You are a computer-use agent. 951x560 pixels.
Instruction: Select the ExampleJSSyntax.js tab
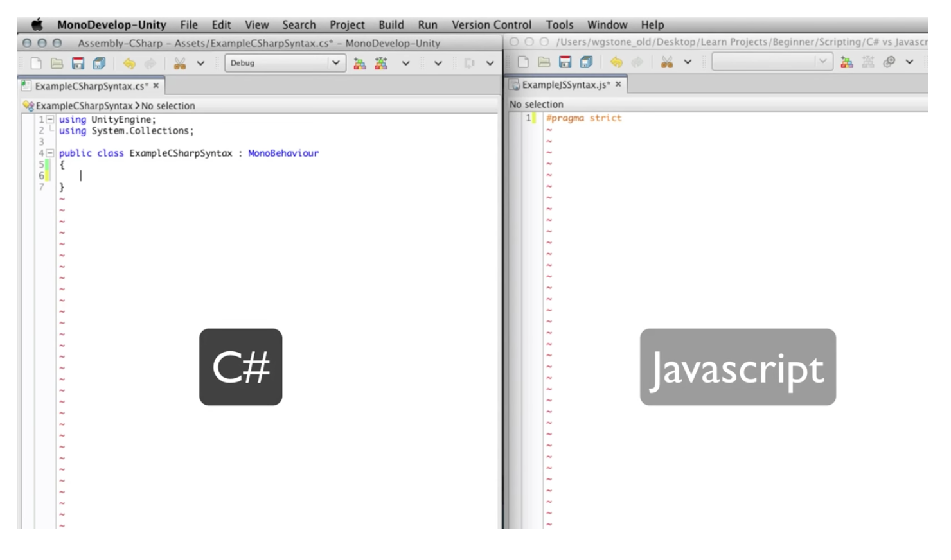coord(565,85)
